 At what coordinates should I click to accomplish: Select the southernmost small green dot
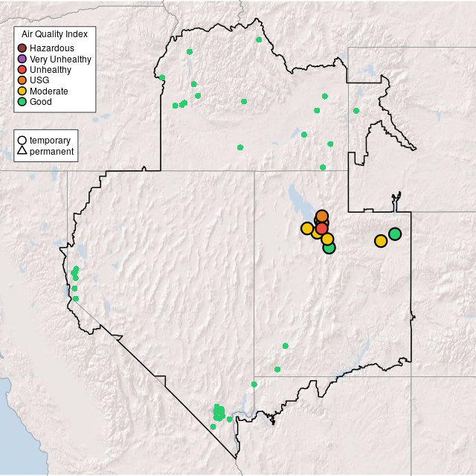coord(213,427)
